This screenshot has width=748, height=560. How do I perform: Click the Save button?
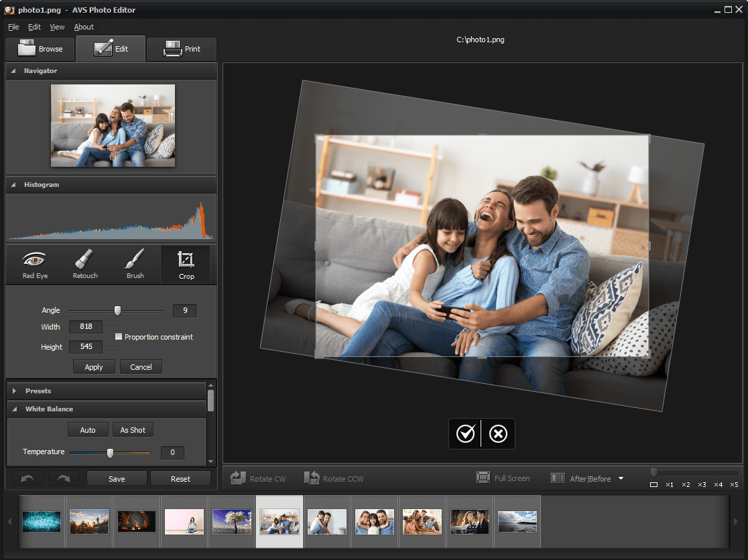point(117,478)
